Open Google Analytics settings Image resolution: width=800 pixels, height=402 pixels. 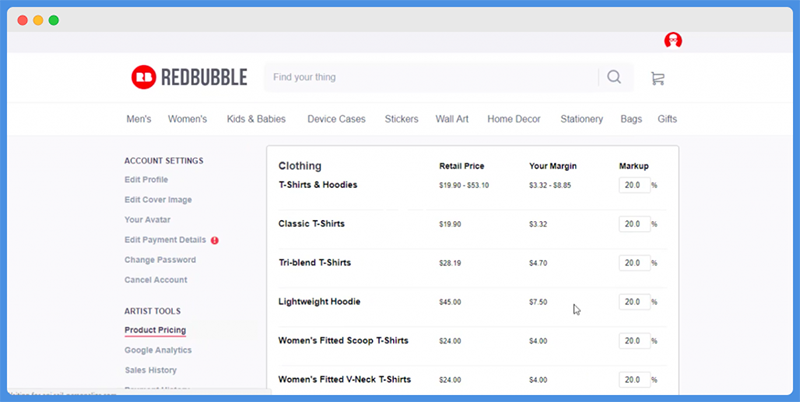click(x=158, y=350)
